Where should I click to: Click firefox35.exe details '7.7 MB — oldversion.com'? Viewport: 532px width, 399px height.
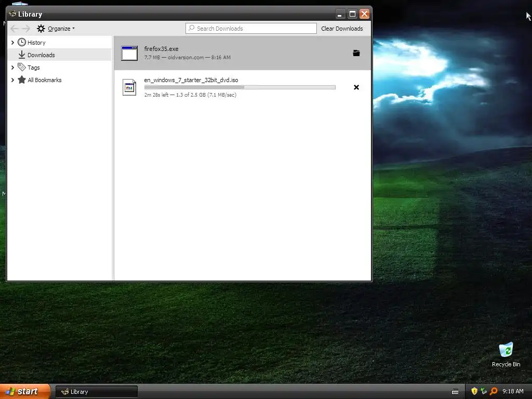[174, 58]
